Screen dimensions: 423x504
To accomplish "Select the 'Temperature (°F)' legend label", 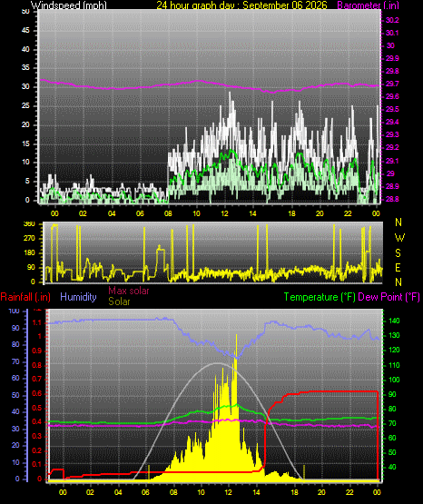I will coord(320,297).
